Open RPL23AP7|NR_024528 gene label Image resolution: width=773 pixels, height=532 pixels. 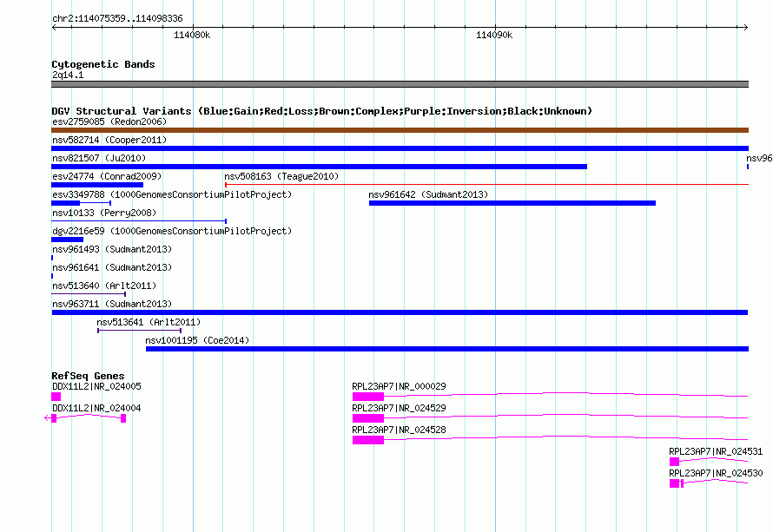coord(399,430)
